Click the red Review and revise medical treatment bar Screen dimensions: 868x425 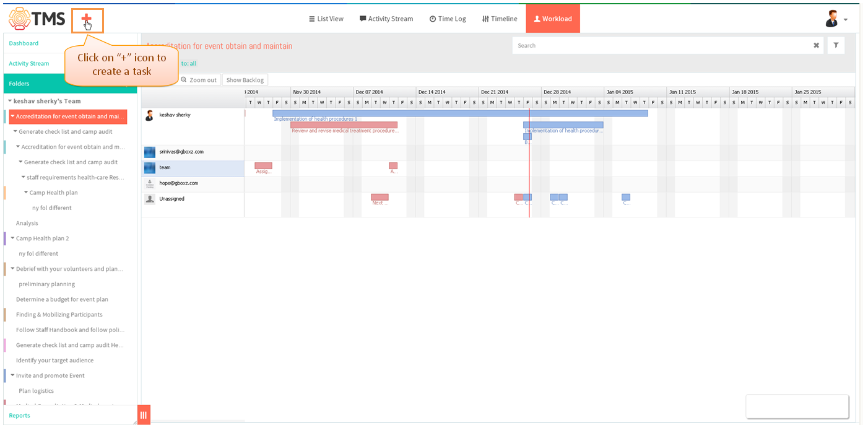pos(344,125)
